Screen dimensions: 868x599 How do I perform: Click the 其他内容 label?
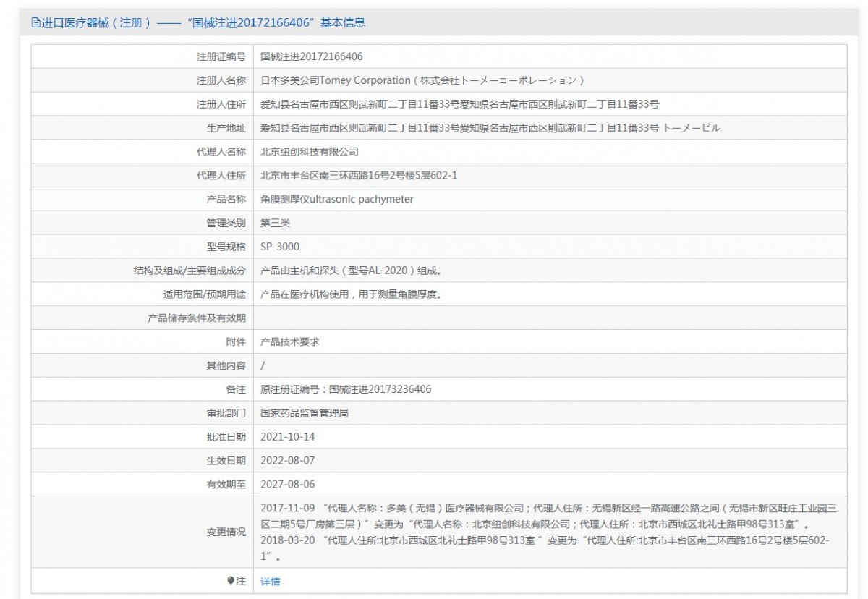226,365
